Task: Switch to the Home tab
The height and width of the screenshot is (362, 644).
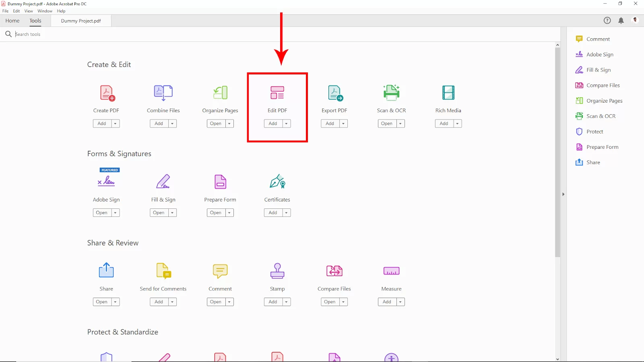Action: coord(12,21)
